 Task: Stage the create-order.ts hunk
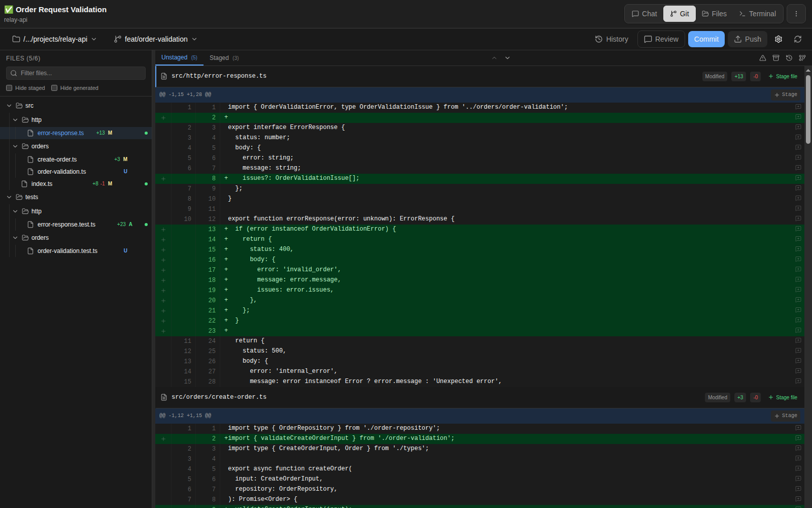click(x=786, y=416)
